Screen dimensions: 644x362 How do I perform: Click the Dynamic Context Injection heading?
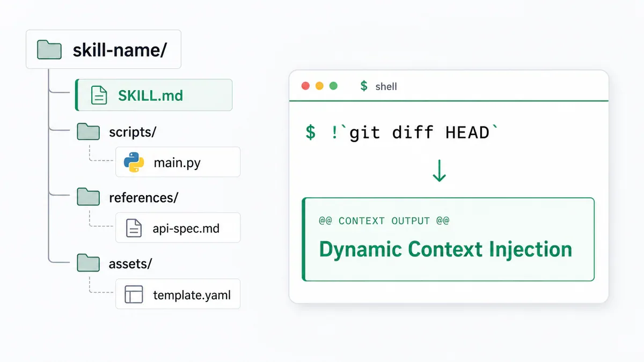pyautogui.click(x=445, y=249)
